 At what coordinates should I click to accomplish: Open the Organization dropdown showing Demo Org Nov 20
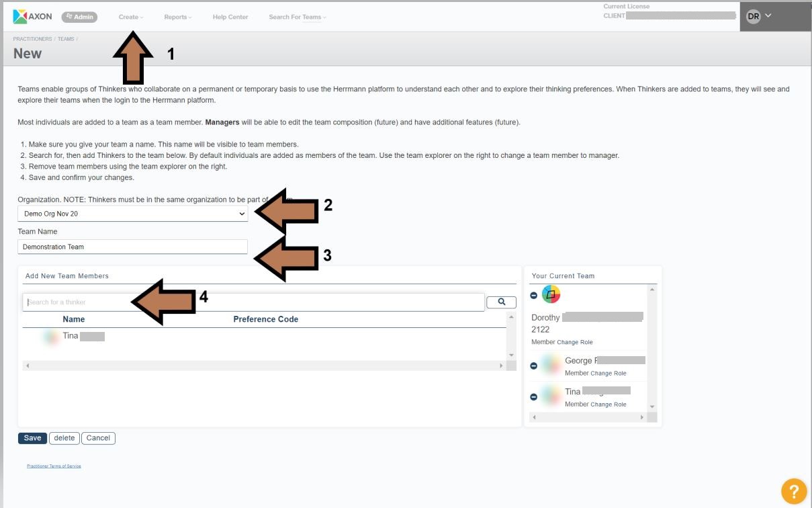click(x=132, y=214)
